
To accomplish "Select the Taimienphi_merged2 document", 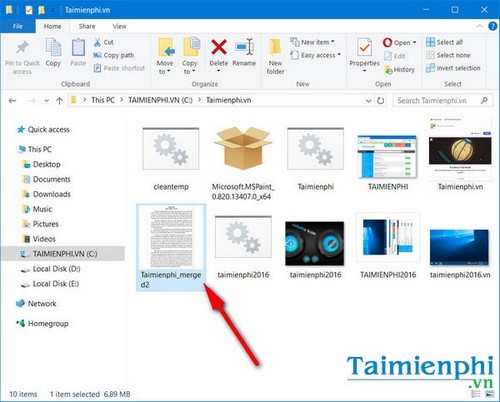I will (171, 247).
